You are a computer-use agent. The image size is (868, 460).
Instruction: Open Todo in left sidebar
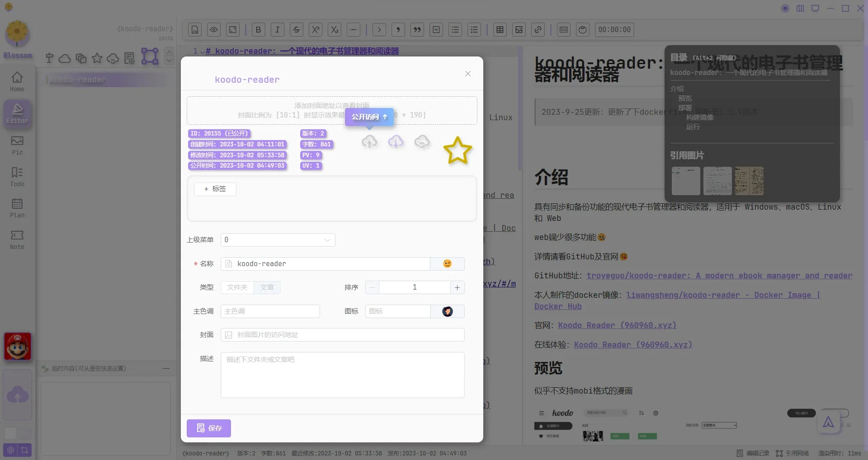point(17,177)
